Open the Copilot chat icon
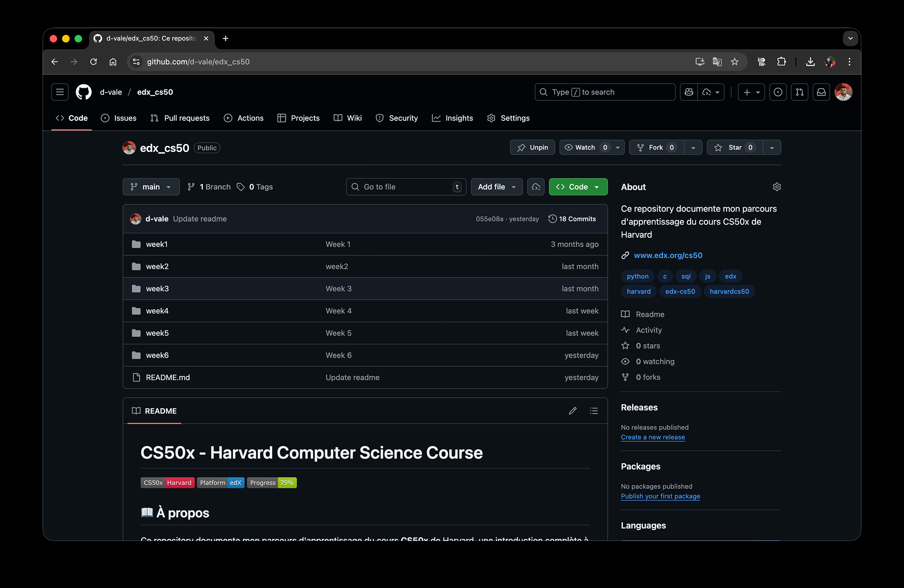904x588 pixels. (689, 92)
